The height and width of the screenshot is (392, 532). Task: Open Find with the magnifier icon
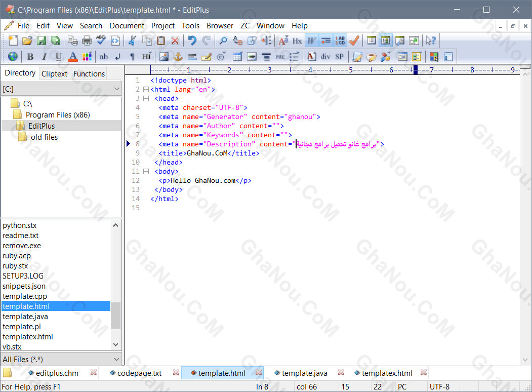click(x=223, y=41)
